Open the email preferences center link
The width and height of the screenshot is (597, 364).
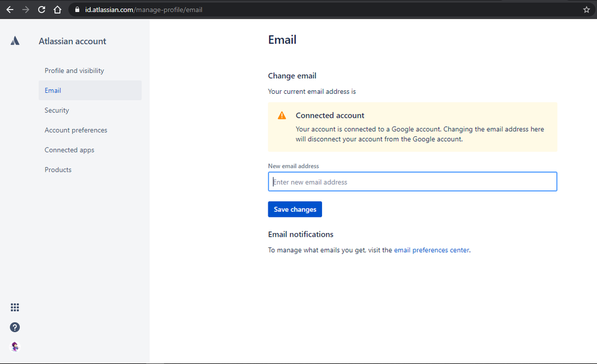[431, 250]
